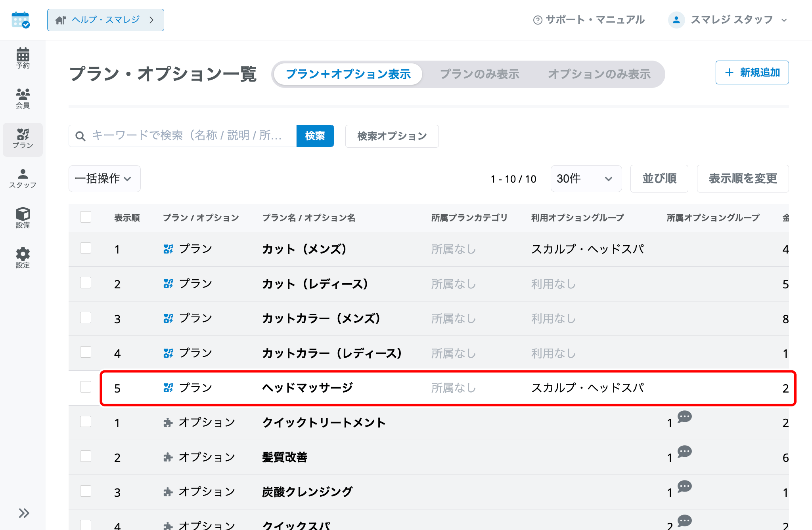Click comment bubble on 髪質改善 row
This screenshot has height=530, width=812.
click(x=684, y=452)
